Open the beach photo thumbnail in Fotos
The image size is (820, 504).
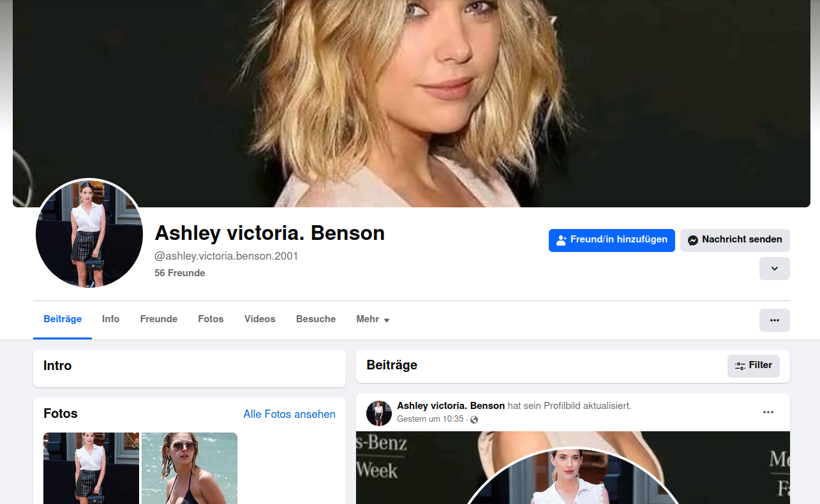tap(190, 468)
